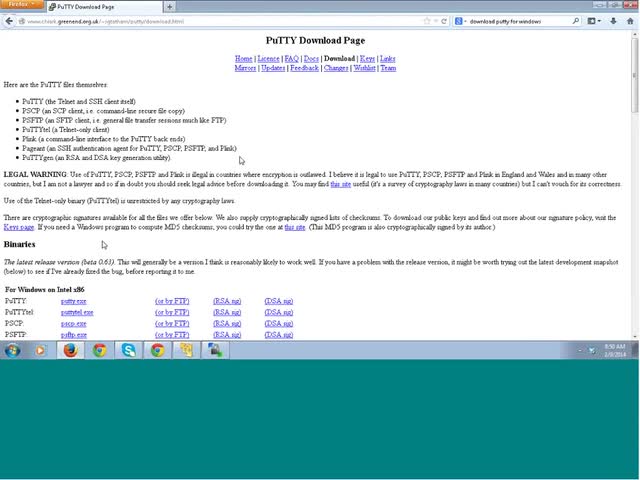Open the Keys navigation link
Screen dimensions: 640x480
click(367, 59)
